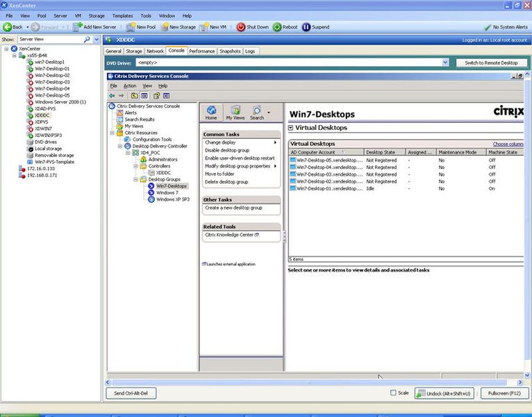
Task: Collapse the Virtual Desktops section
Action: pos(290,128)
